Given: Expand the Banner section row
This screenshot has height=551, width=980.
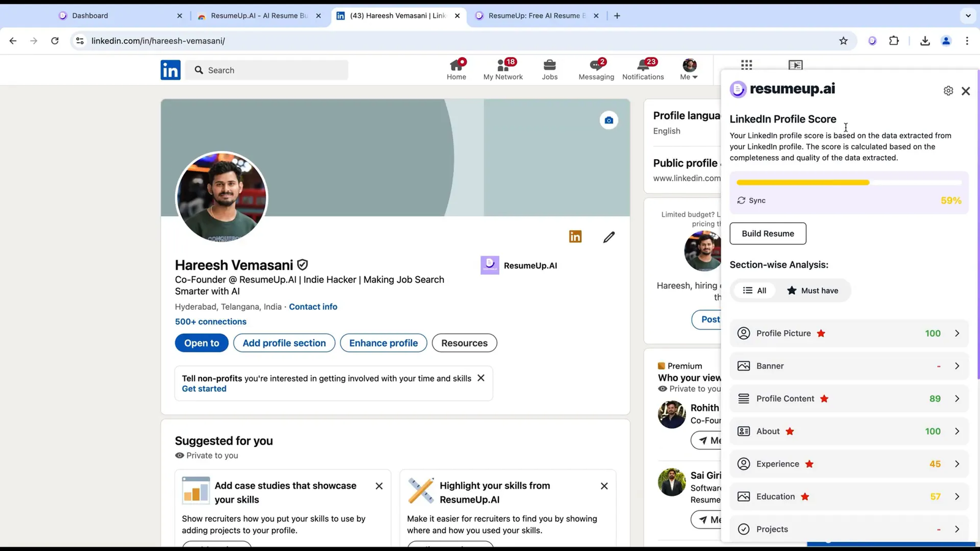Looking at the screenshot, I should [849, 365].
